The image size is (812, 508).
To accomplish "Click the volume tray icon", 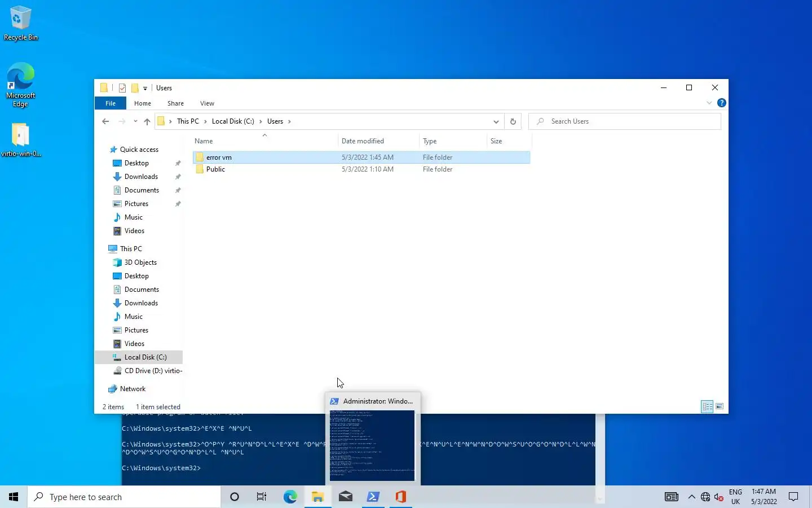I will 718,497.
